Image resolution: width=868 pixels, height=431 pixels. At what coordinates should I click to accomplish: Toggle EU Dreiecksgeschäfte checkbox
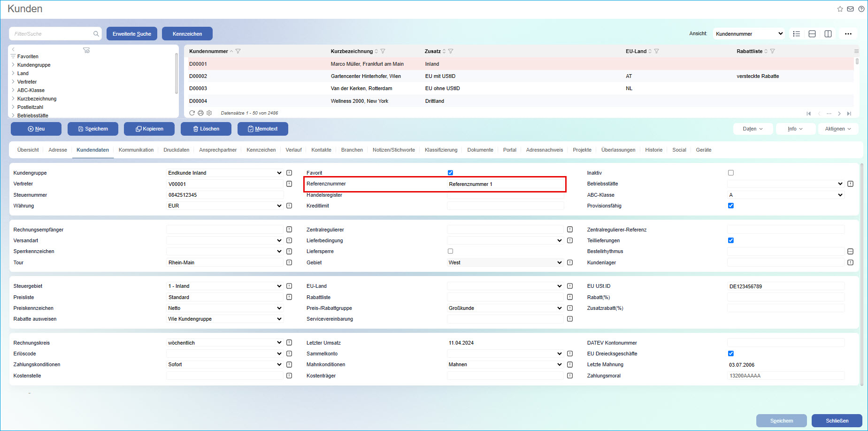coord(731,354)
